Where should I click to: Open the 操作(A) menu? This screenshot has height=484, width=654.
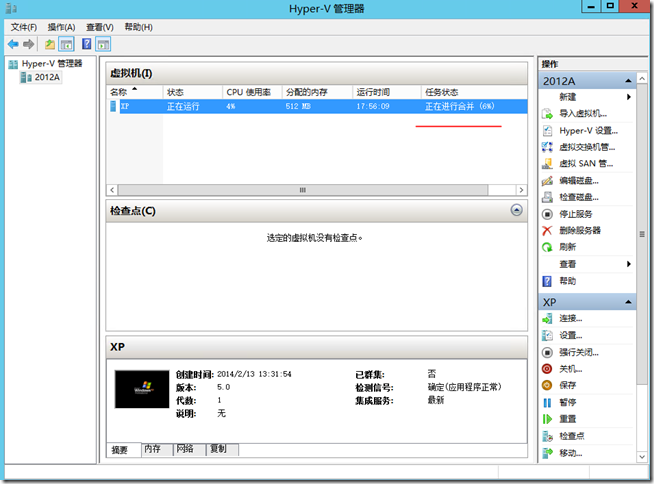coord(61,27)
